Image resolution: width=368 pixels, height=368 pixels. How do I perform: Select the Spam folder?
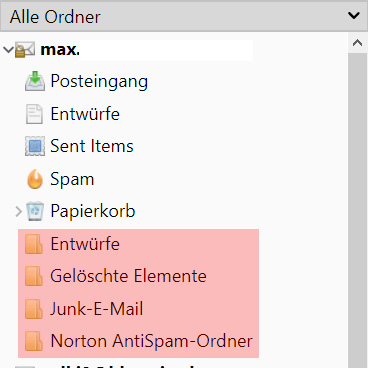click(x=72, y=179)
